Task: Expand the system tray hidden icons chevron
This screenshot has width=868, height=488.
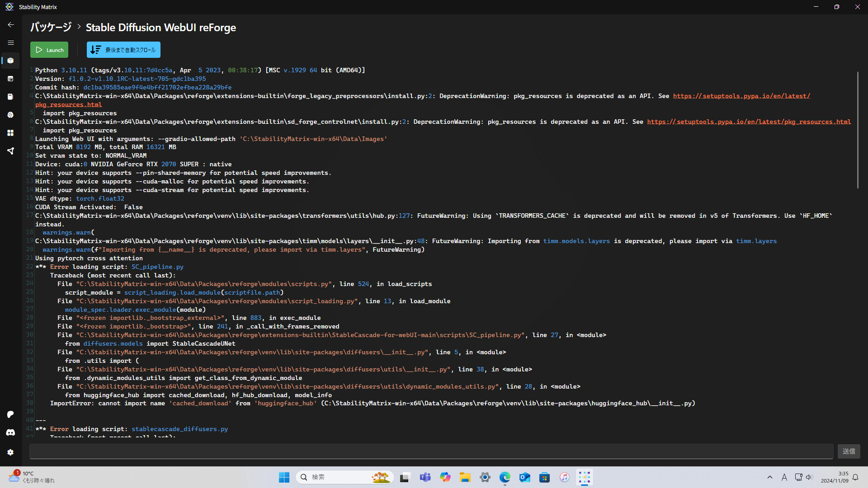Action: tap(770, 477)
